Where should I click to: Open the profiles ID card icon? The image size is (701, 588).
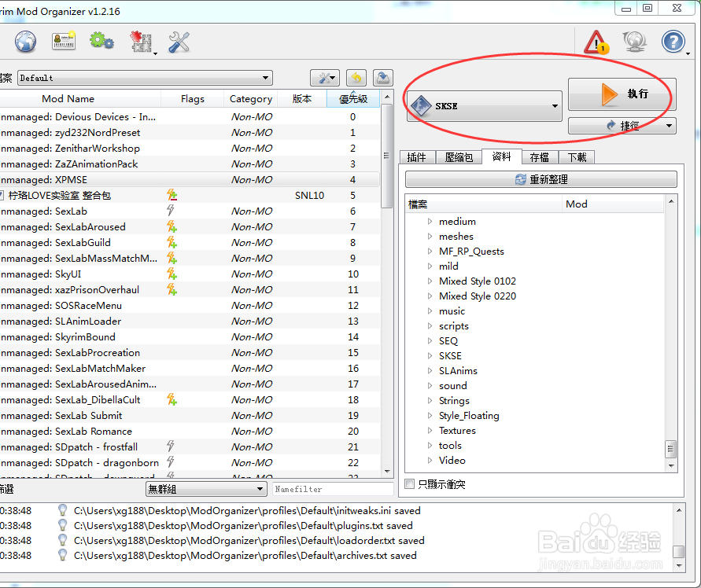coord(64,41)
